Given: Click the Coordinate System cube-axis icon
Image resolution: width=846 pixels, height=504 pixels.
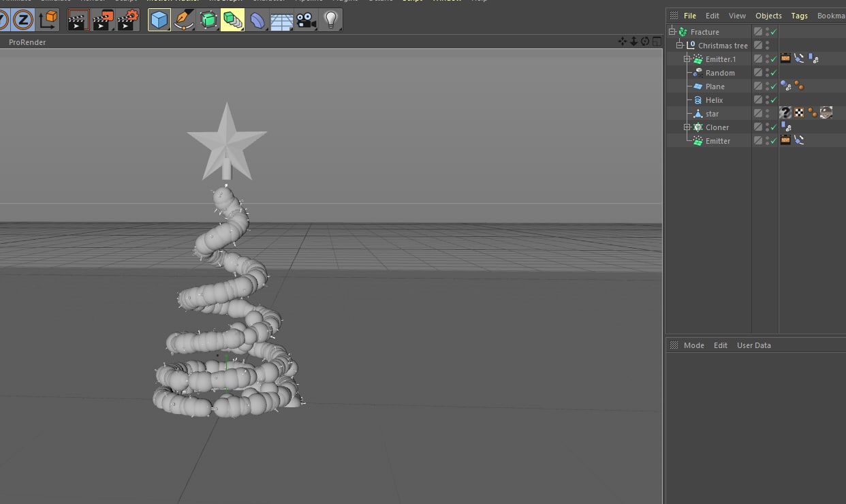Looking at the screenshot, I should pos(48,20).
